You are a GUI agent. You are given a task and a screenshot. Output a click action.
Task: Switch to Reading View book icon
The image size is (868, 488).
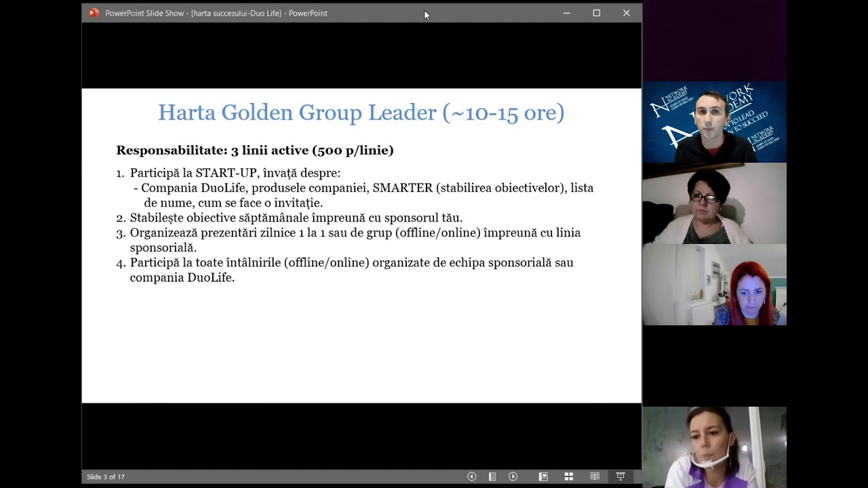(x=595, y=476)
